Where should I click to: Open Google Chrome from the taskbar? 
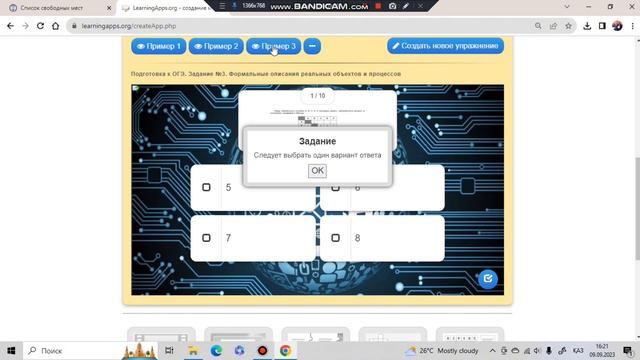(285, 351)
